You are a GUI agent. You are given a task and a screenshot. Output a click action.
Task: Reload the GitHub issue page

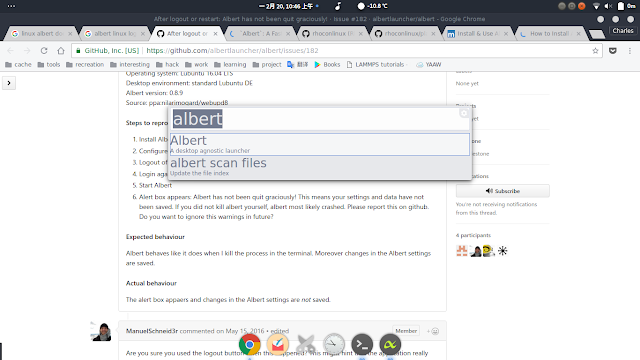[44, 51]
